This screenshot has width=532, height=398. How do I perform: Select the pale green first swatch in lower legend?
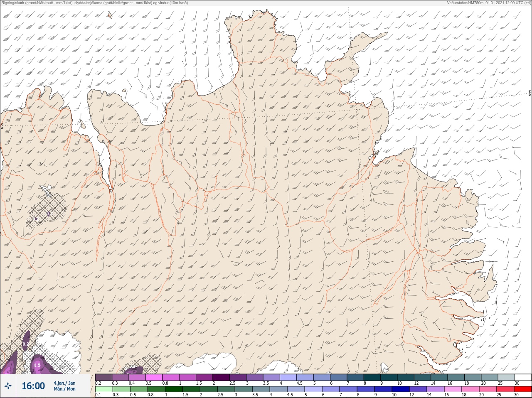pyautogui.click(x=103, y=389)
